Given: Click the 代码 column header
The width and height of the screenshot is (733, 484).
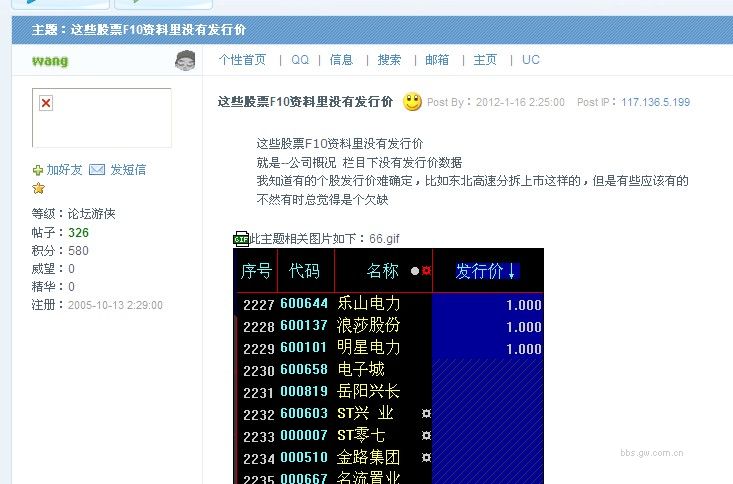Looking at the screenshot, I should click(304, 271).
